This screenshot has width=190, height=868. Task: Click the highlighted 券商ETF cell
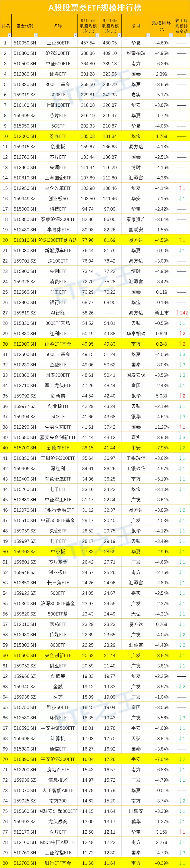tap(58, 136)
